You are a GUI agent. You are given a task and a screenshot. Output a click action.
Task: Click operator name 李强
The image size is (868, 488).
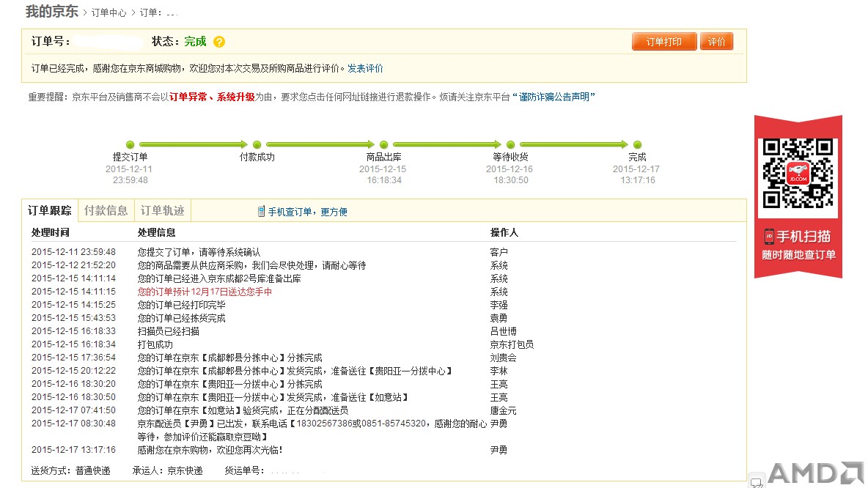click(x=499, y=305)
